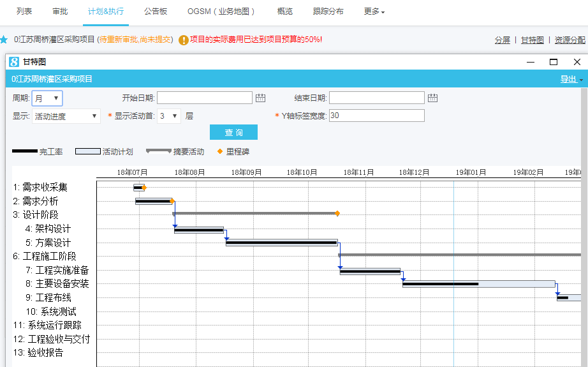Open the 显示 activity progress dropdown
Image resolution: width=588 pixels, height=367 pixels.
66,116
